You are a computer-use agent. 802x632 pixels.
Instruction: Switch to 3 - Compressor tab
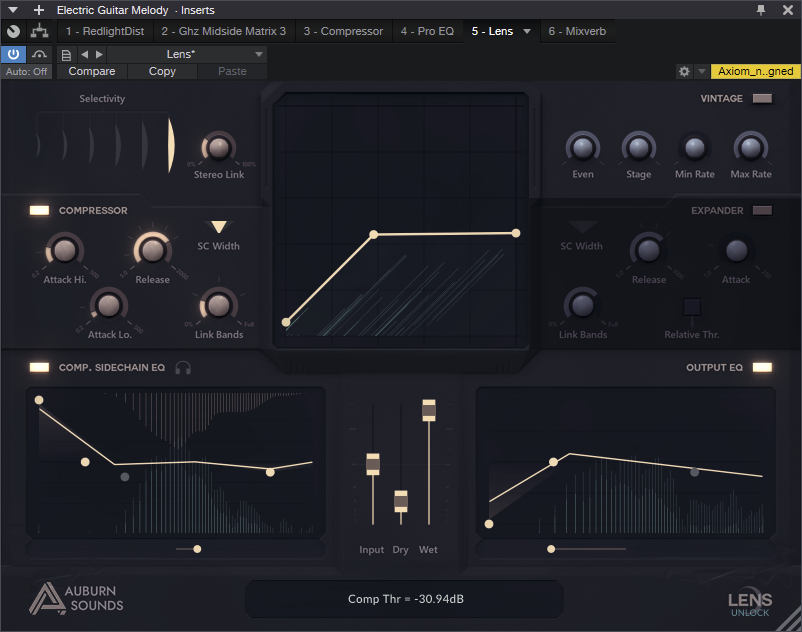click(343, 31)
